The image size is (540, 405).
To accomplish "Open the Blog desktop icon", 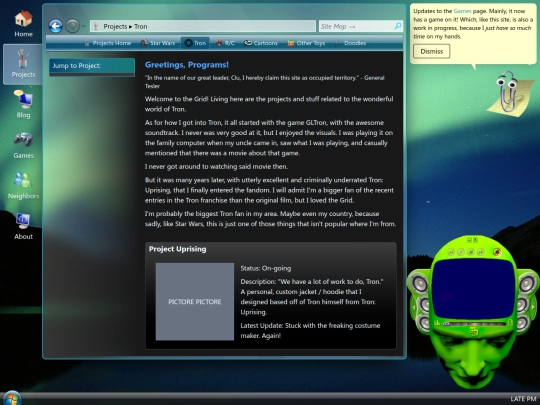I will 23,104.
